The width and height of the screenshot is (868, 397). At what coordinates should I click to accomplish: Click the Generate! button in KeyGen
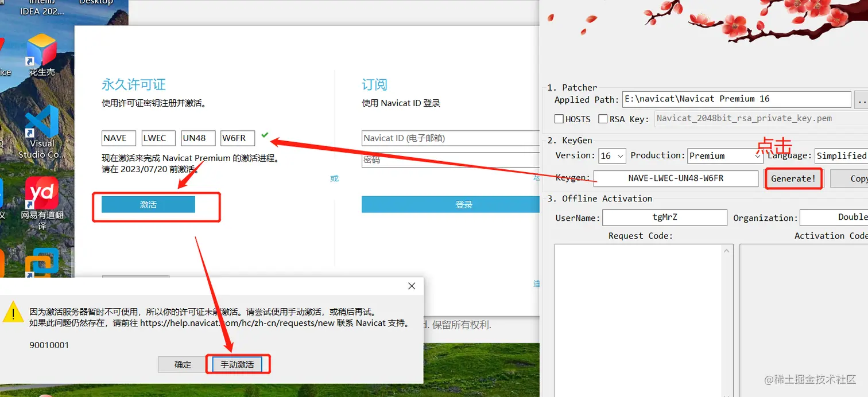[x=793, y=178]
